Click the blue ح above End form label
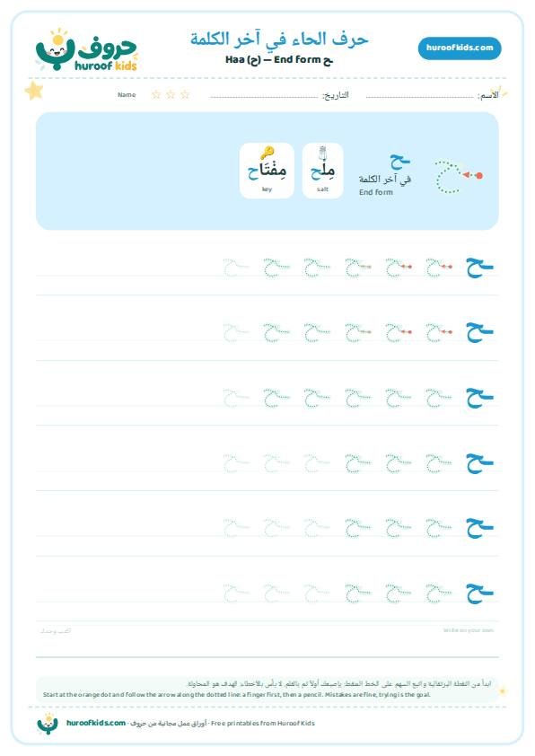Viewport: 535px width, 756px height. coord(399,161)
